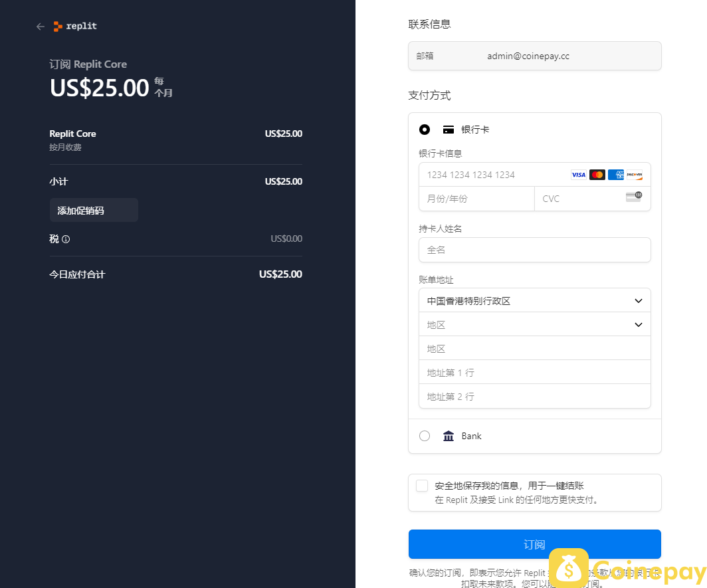
Task: Click the 联系信息 heading
Action: tap(430, 25)
